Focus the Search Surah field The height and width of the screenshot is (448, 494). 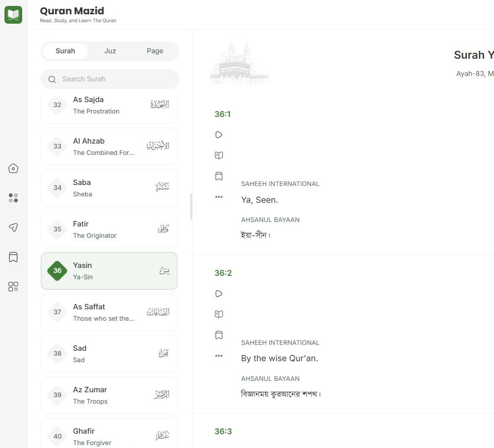tap(110, 79)
